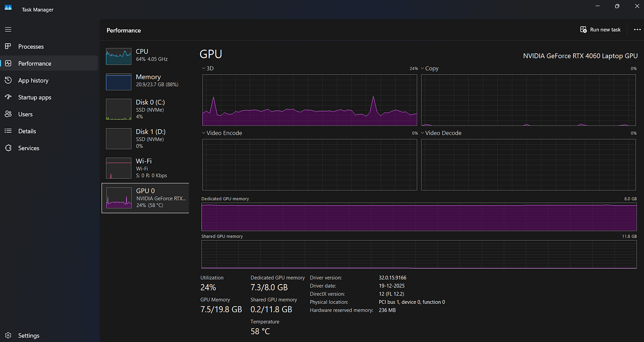Select the Disk 1 (D:) graph thumbnail
Screen dimensions: 644x342
pos(119,138)
